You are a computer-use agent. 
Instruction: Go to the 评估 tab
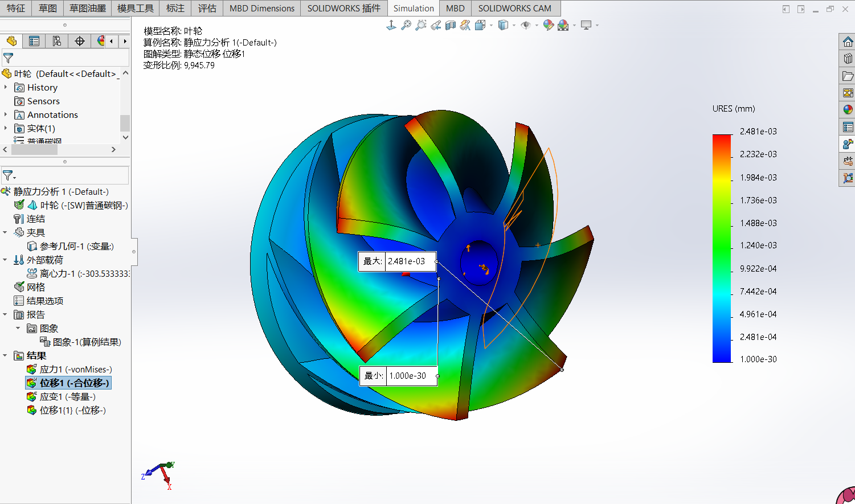[x=207, y=8]
